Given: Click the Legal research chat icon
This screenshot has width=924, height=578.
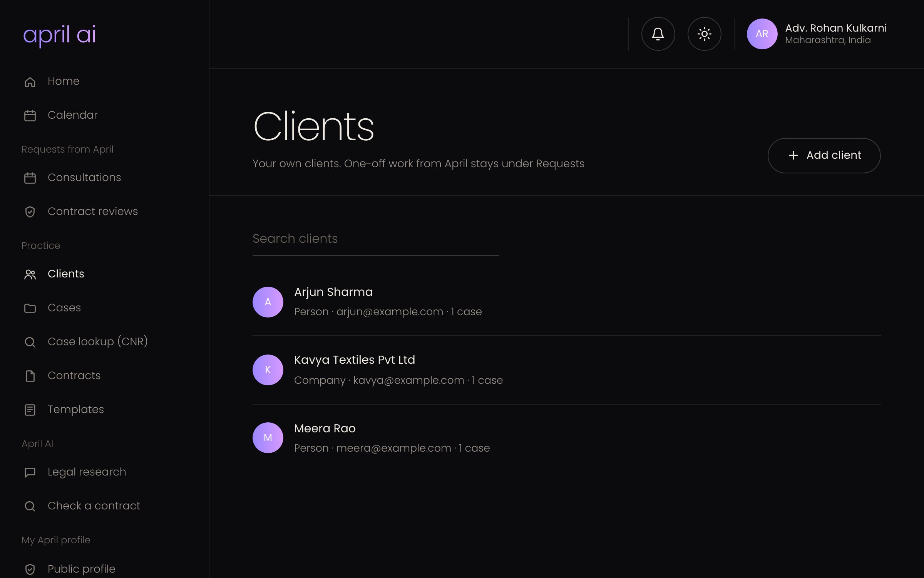Looking at the screenshot, I should 30,472.
